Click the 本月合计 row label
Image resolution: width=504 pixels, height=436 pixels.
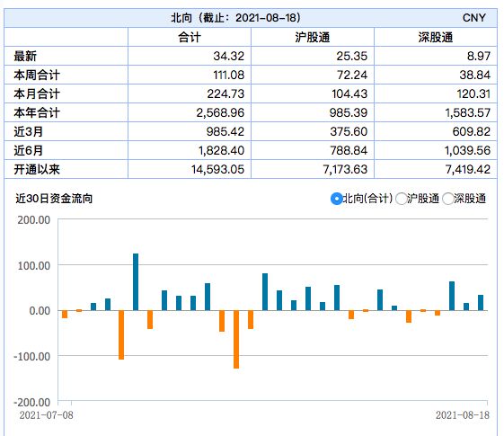click(37, 93)
